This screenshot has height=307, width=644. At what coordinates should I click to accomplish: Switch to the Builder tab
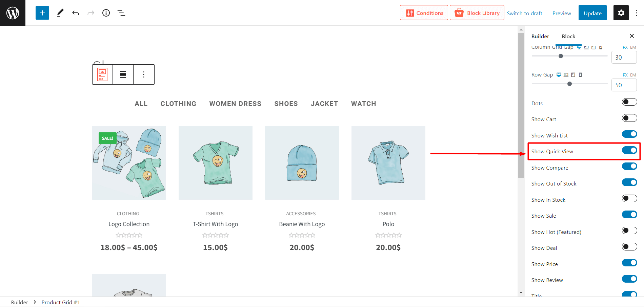coord(540,36)
